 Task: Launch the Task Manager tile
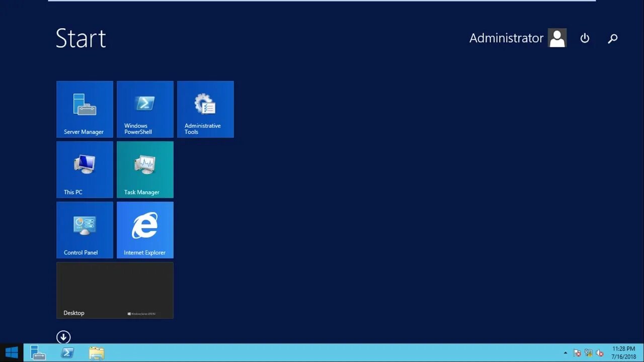145,169
